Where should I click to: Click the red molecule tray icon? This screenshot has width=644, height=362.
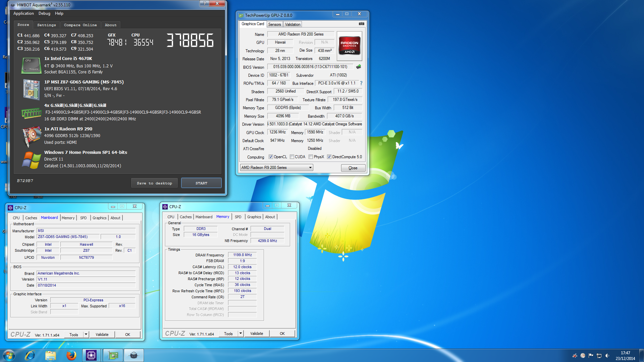click(x=575, y=356)
